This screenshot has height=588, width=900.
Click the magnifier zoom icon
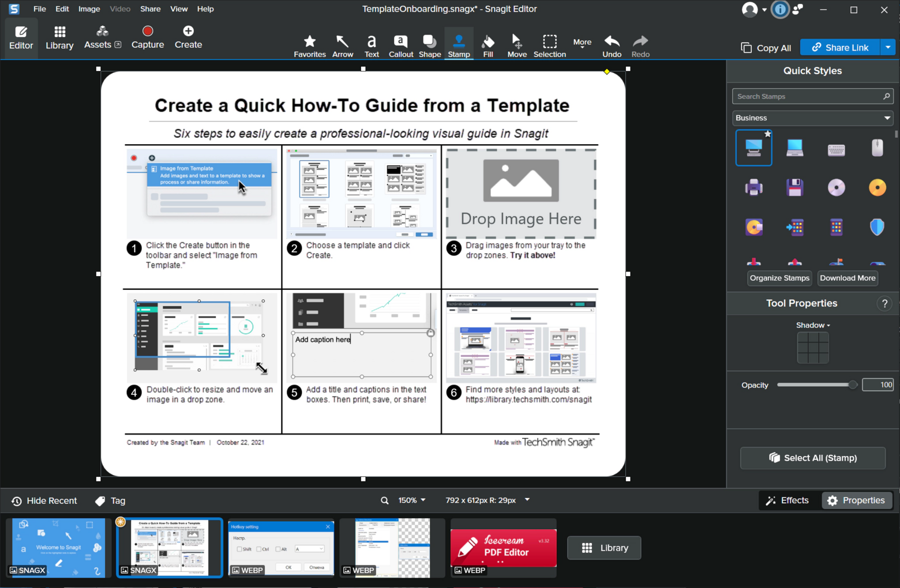[x=384, y=500]
